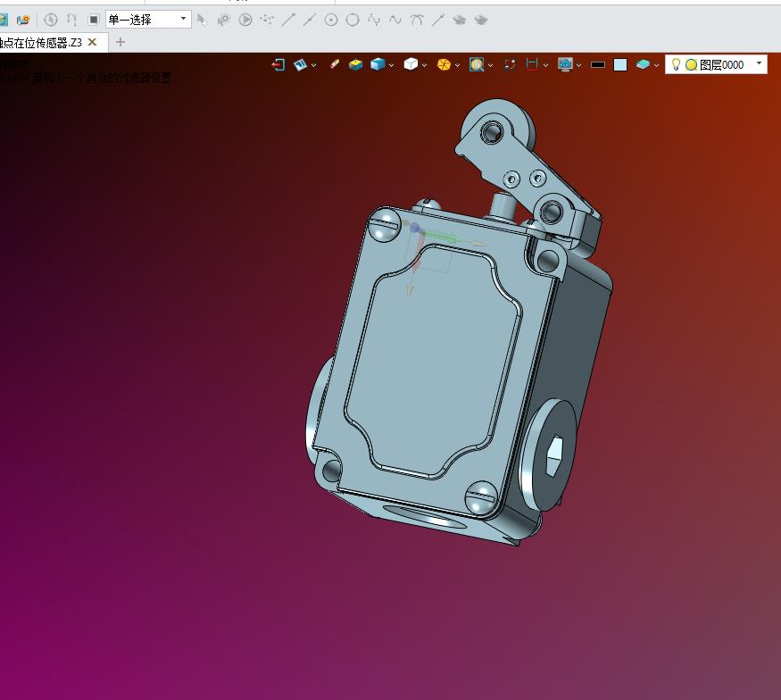Click the first stacked layers icon
This screenshot has width=781, height=700.
460,20
